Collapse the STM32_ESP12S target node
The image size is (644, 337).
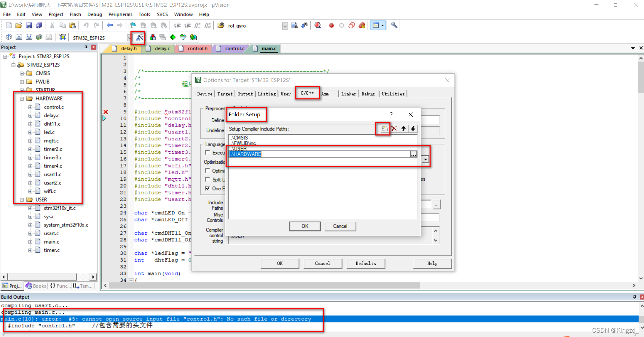coord(13,65)
